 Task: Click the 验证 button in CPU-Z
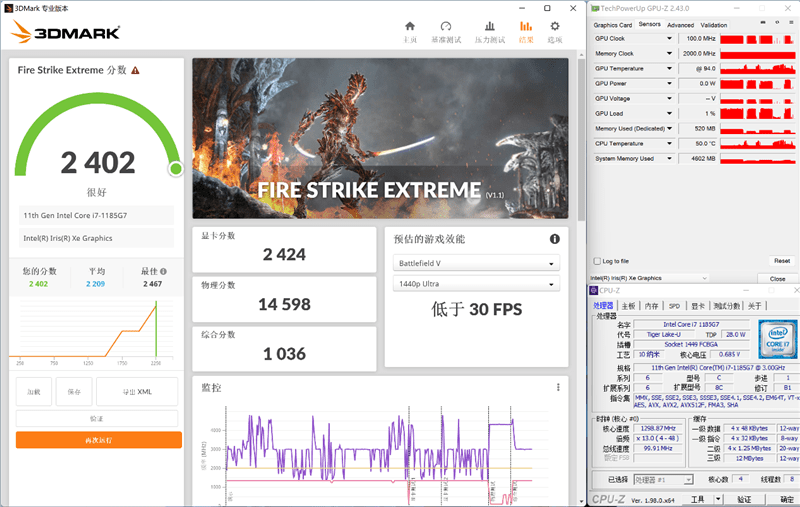(744, 499)
